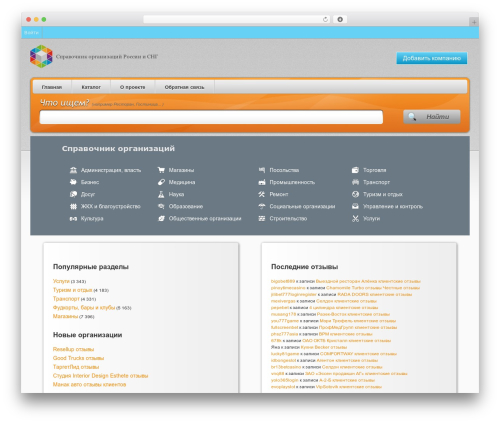This screenshot has height=423, width=500.
Task: Open the Кухни Becker отзывы link
Action: click(x=324, y=347)
